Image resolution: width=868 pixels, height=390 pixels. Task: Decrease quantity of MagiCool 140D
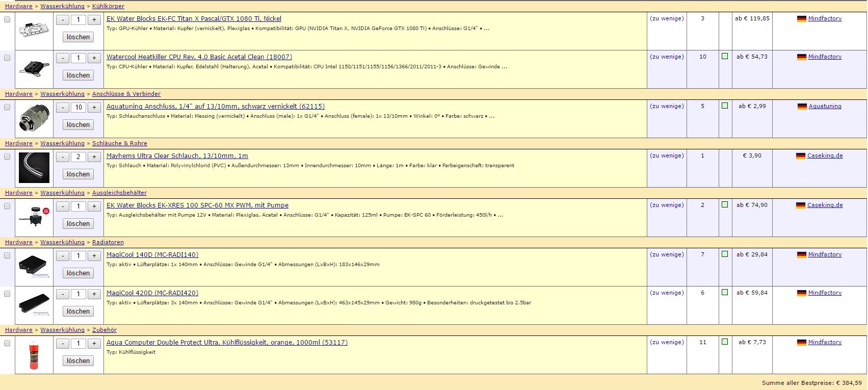click(63, 256)
